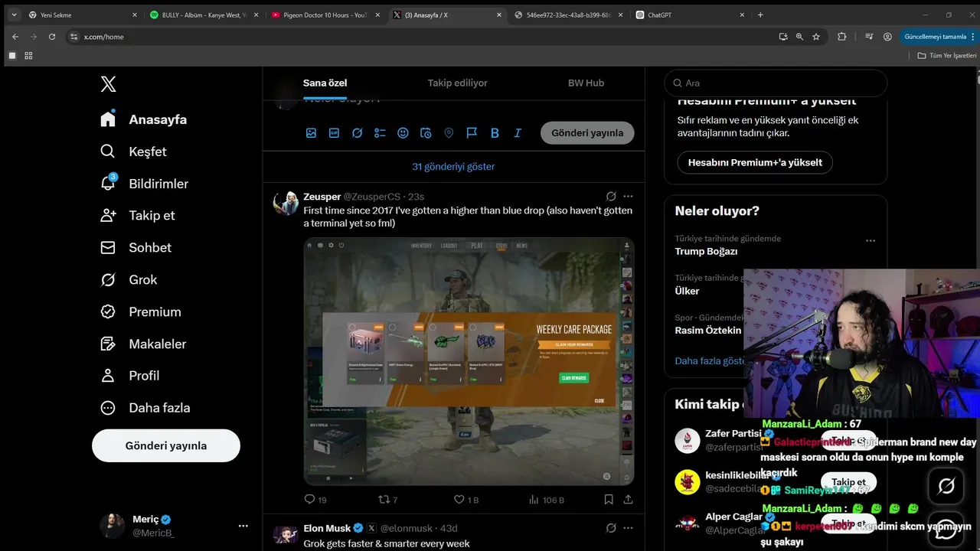Open Keşfet in the sidebar
This screenshot has height=551, width=980.
pyautogui.click(x=133, y=152)
